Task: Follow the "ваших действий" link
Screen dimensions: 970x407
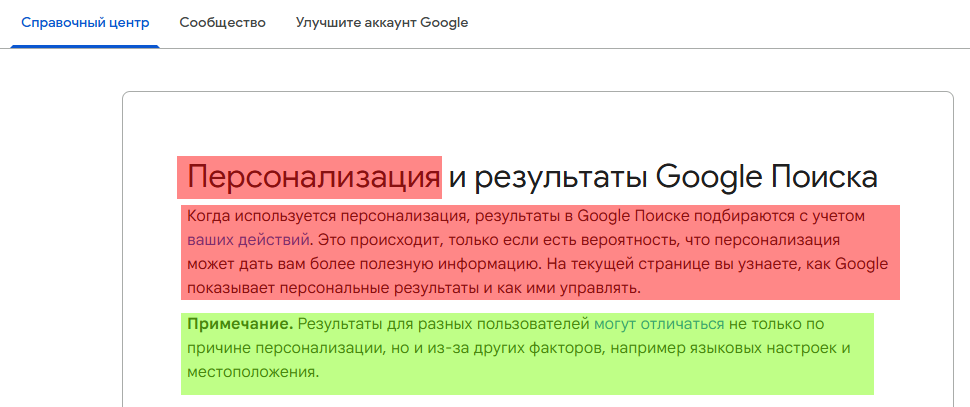Action: coord(248,240)
